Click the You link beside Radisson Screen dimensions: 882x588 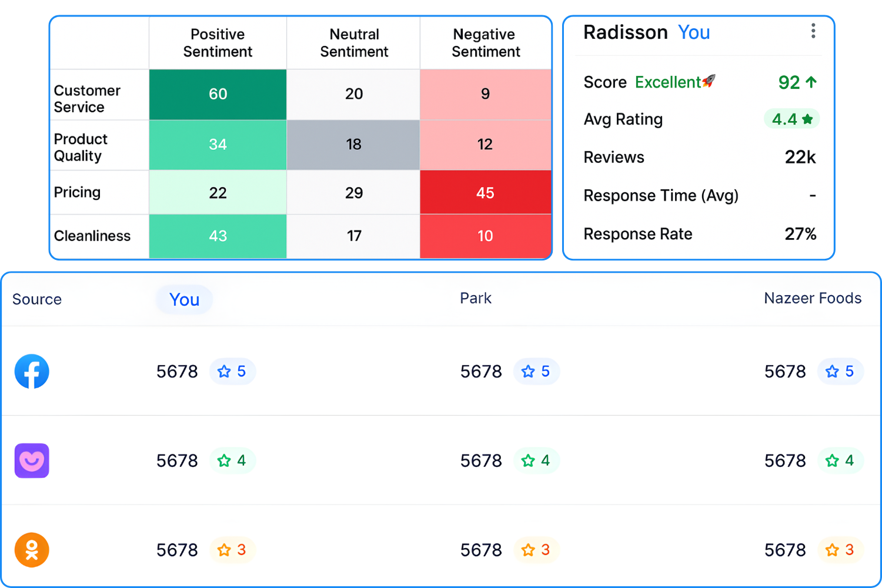(694, 32)
